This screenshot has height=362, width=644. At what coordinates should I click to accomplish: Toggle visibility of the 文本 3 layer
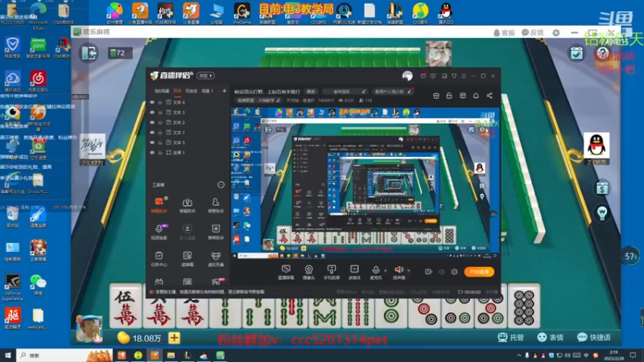[x=152, y=113]
